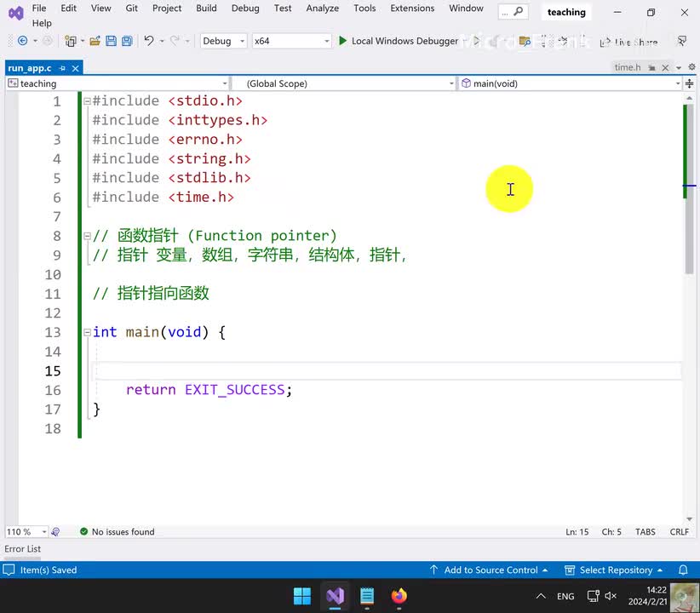Click Select Repository
This screenshot has width=700, height=613.
614,570
